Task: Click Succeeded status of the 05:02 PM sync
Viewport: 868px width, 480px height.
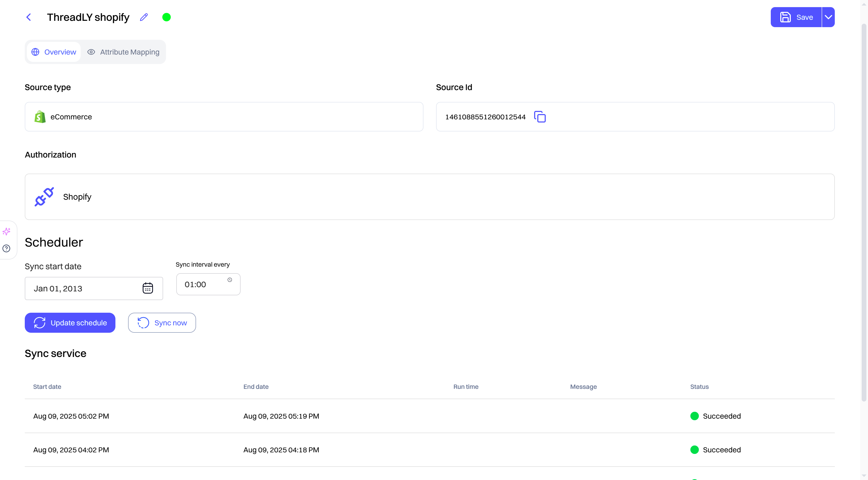Action: [715, 416]
